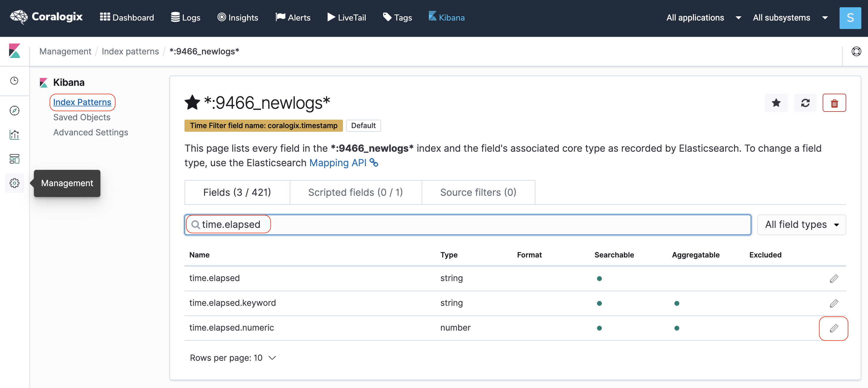Click the Format column header
Viewport: 868px width, 388px height.
pyautogui.click(x=529, y=255)
